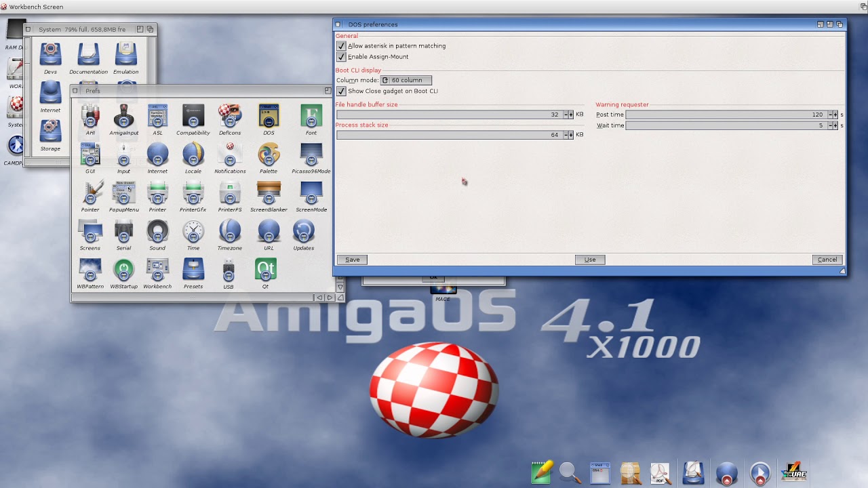Launch the notepad pencil icon in dock

542,472
